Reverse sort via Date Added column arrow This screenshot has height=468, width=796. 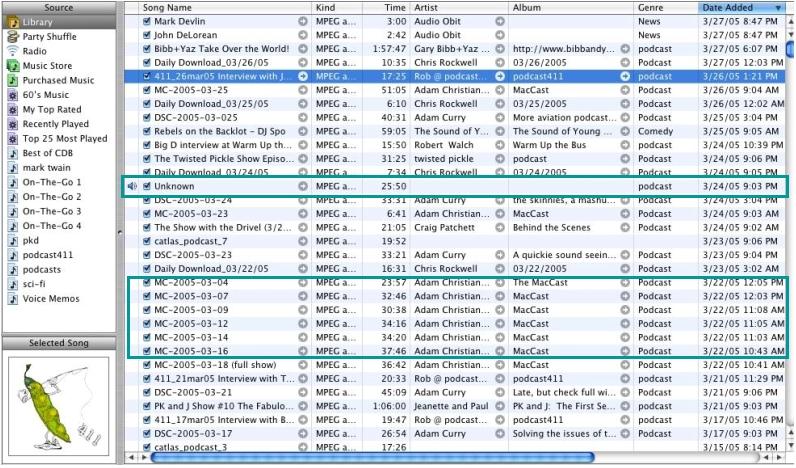pos(778,8)
